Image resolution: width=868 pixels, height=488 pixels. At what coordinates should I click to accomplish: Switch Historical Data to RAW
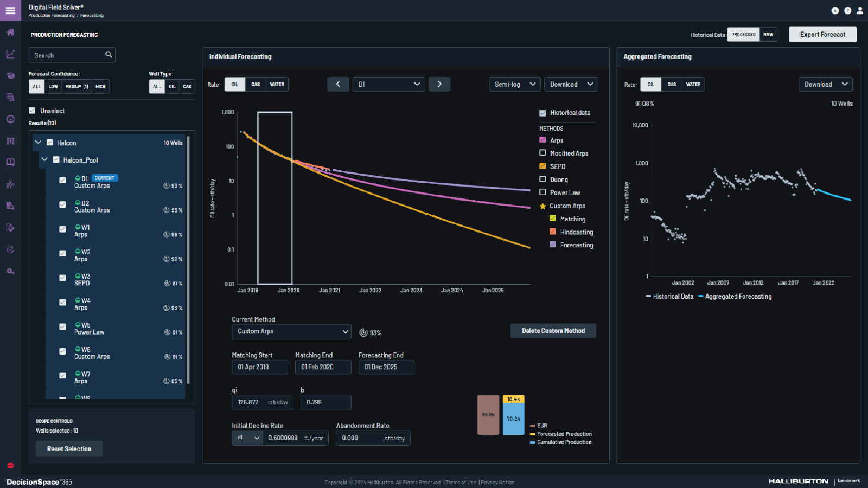(x=768, y=34)
